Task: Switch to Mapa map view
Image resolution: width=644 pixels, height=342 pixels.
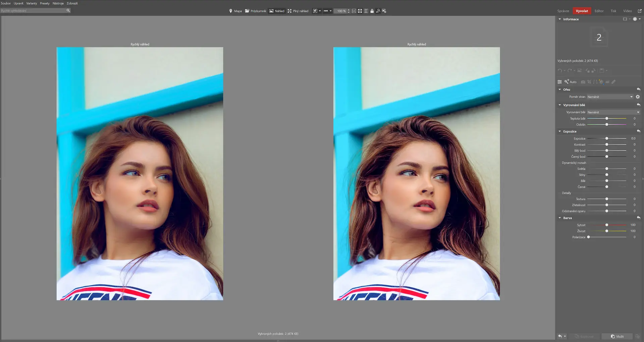Action: coord(235,11)
